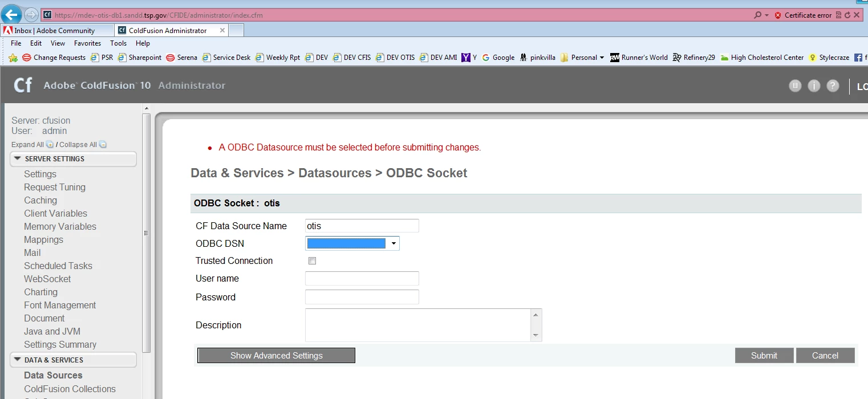Viewport: 868px width, 399px height.
Task: Close the ColdFusion Administrator tab
Action: (x=222, y=30)
